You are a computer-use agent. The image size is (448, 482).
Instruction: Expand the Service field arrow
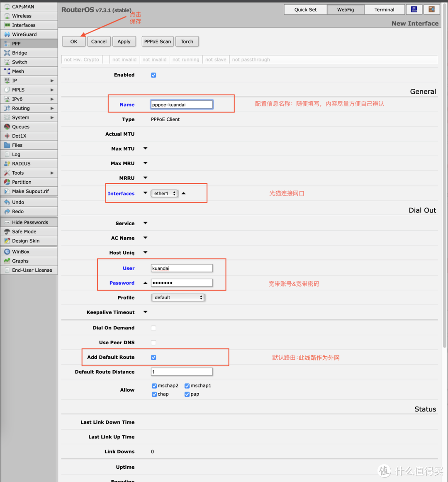[x=146, y=223]
